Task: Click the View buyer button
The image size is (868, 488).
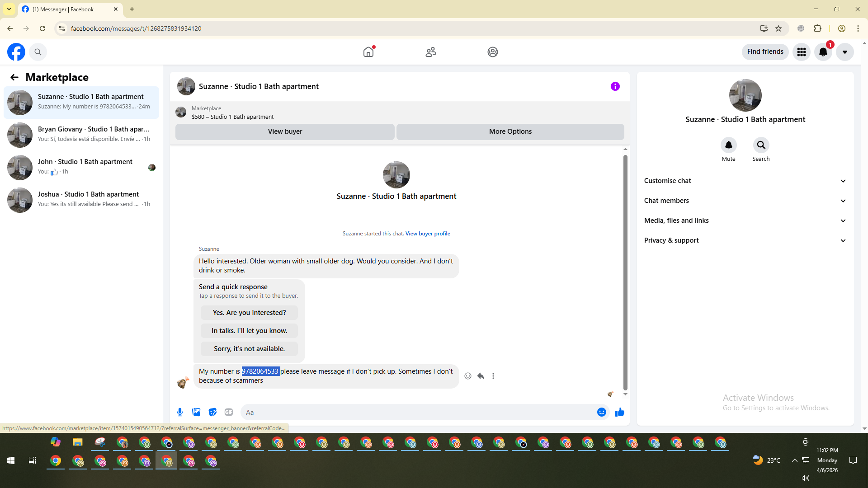Action: tap(285, 131)
